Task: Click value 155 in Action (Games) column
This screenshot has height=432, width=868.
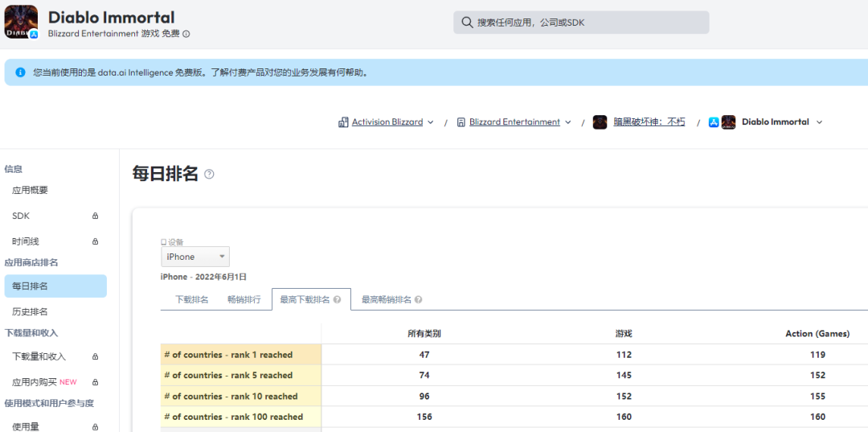Action: pyautogui.click(x=817, y=396)
